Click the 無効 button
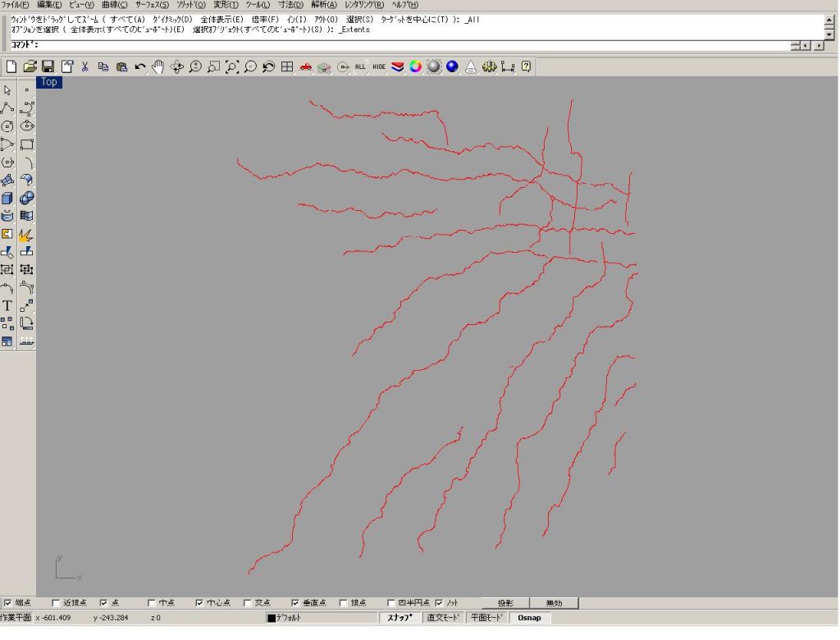Image resolution: width=840 pixels, height=640 pixels. pos(555,603)
